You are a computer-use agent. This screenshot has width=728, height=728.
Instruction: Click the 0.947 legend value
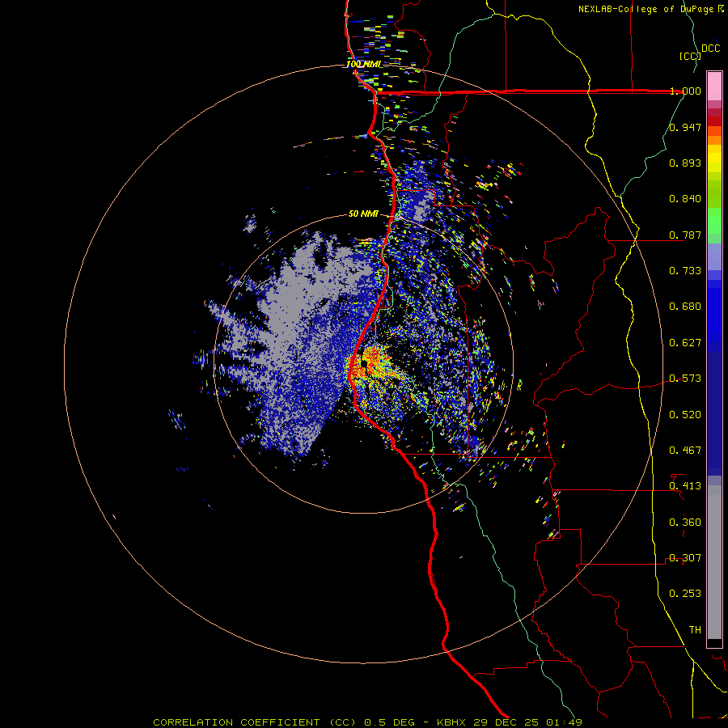pos(685,127)
